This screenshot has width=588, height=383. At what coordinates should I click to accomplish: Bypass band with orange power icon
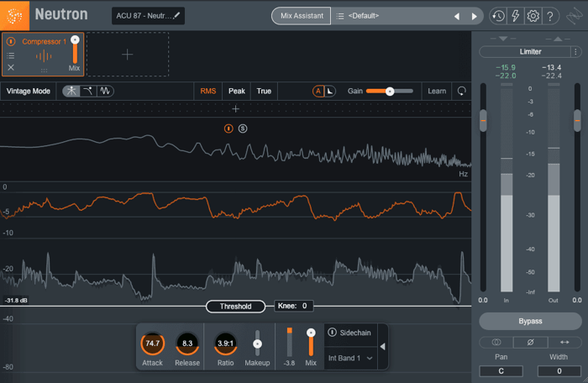pos(228,129)
